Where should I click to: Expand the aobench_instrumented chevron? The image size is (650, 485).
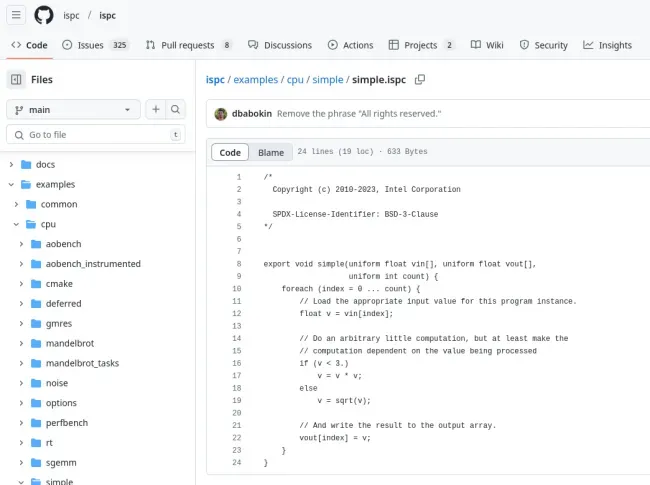pyautogui.click(x=21, y=264)
